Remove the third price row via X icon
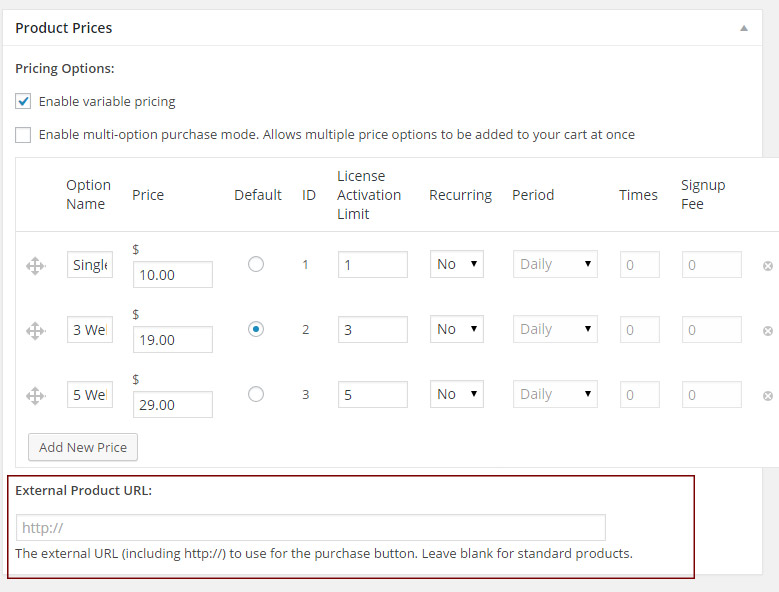 pos(768,396)
